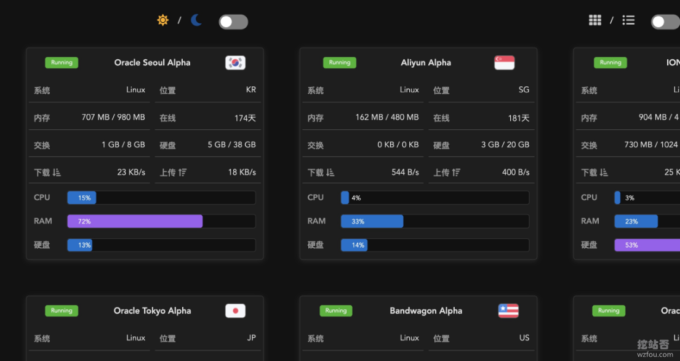Click Running badge on Oracle Tokyo Alpha
Image resolution: width=680 pixels, height=361 pixels.
62,311
